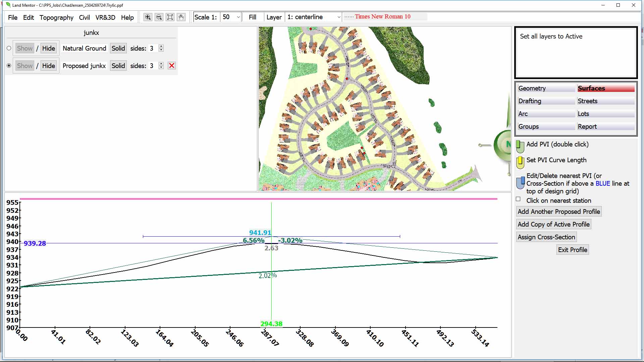This screenshot has width=644, height=362.
Task: Click Add Another Proposed Profile button
Action: pos(558,212)
